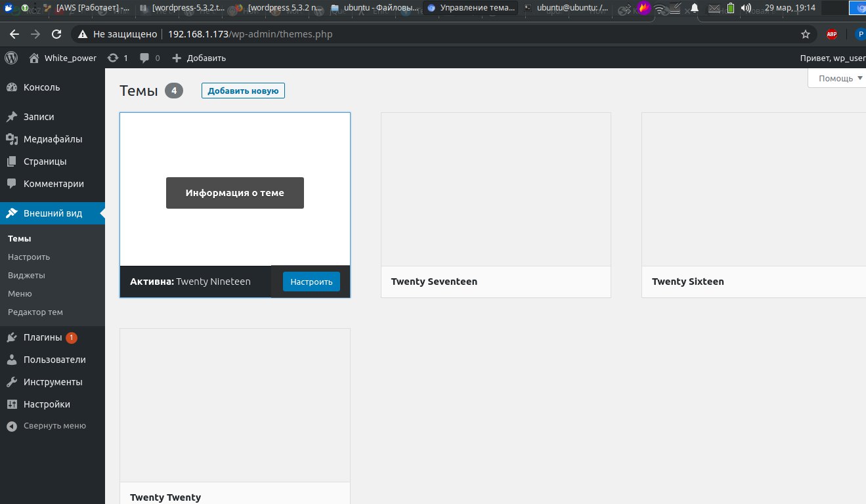Open Консоль dashboard in sidebar
Screen dimensions: 866x504
pyautogui.click(x=53, y=87)
